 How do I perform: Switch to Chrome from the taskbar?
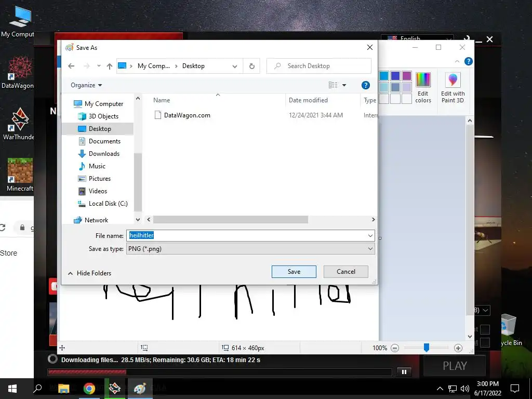tap(89, 388)
